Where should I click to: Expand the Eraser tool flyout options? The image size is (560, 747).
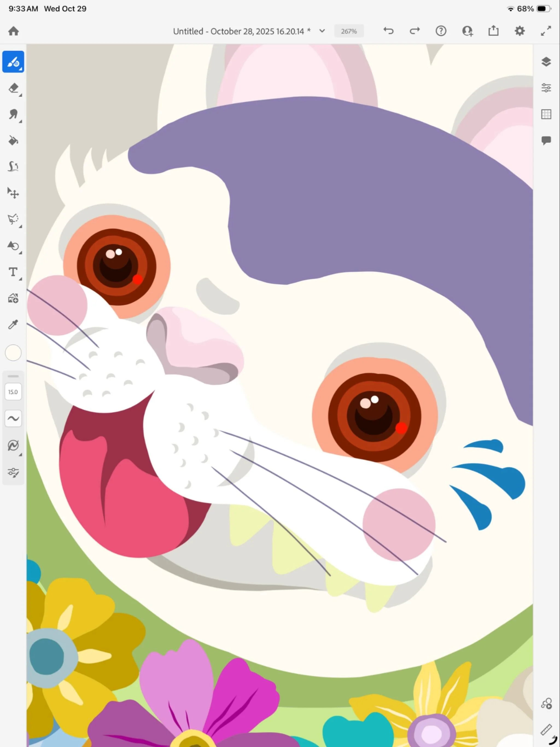pos(20,95)
